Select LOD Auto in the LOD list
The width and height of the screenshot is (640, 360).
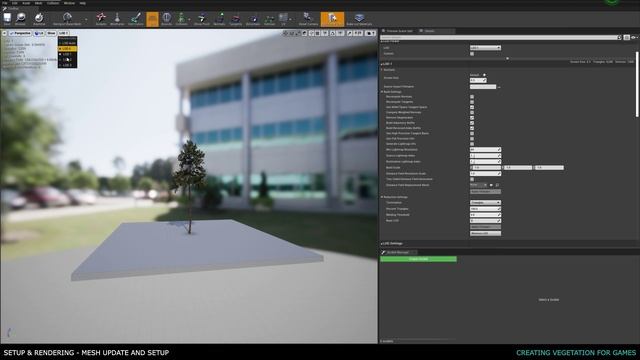click(x=68, y=43)
